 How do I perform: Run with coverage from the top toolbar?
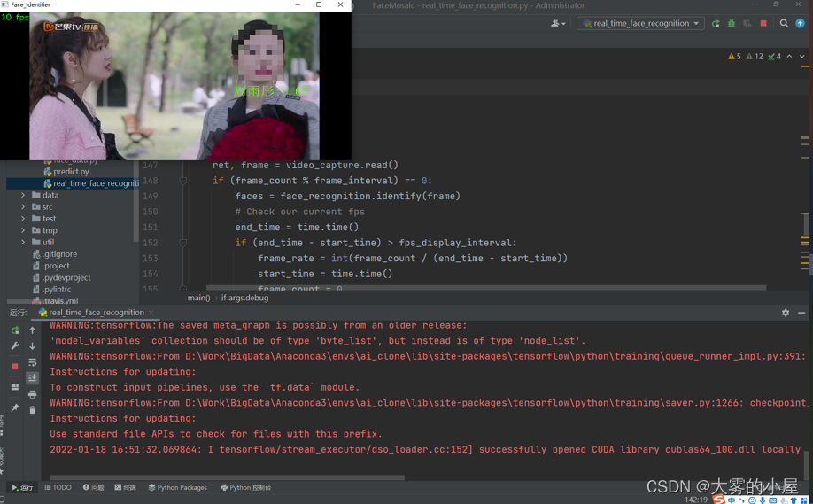[747, 23]
